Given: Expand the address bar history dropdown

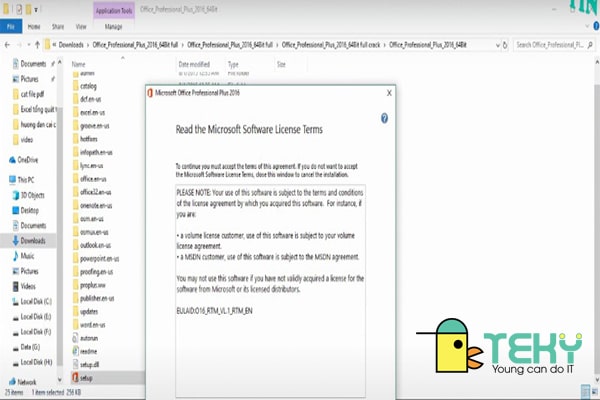Looking at the screenshot, I should 497,45.
